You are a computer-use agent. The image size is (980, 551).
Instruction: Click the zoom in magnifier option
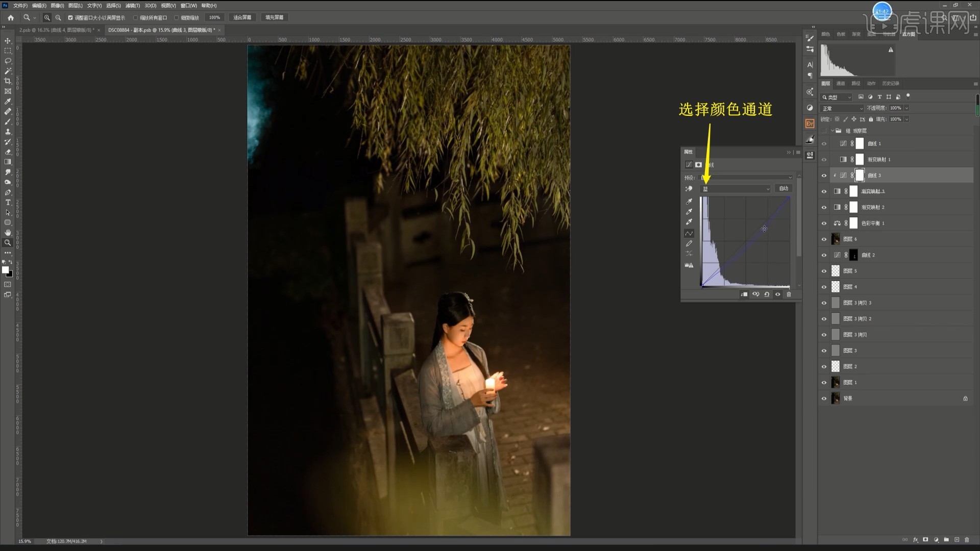click(x=47, y=17)
